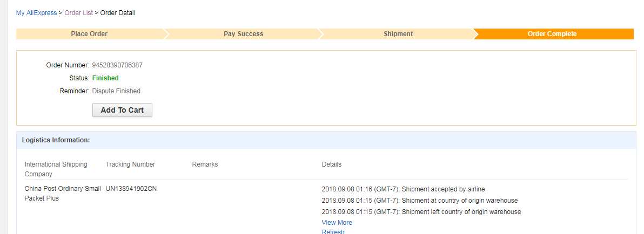Select the Place Order progress step
The height and width of the screenshot is (234, 644).
(x=89, y=34)
